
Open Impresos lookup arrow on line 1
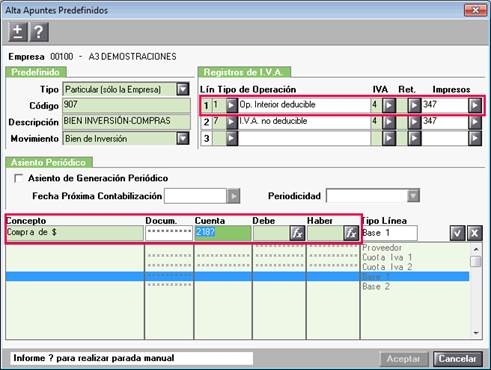click(x=474, y=105)
